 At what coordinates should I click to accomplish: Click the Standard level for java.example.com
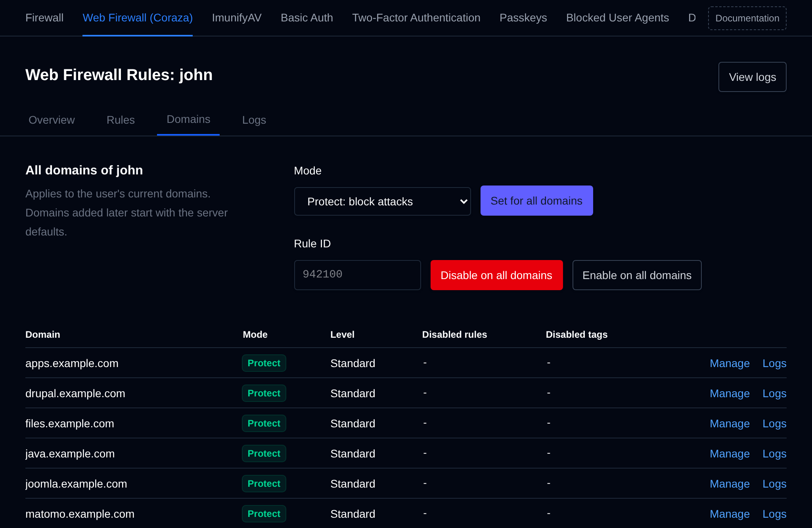coord(353,453)
